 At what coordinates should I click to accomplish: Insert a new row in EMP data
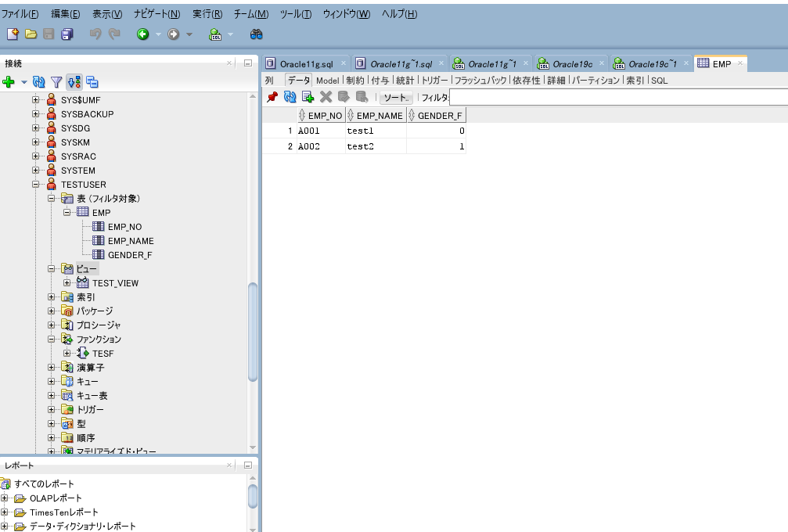coord(308,97)
